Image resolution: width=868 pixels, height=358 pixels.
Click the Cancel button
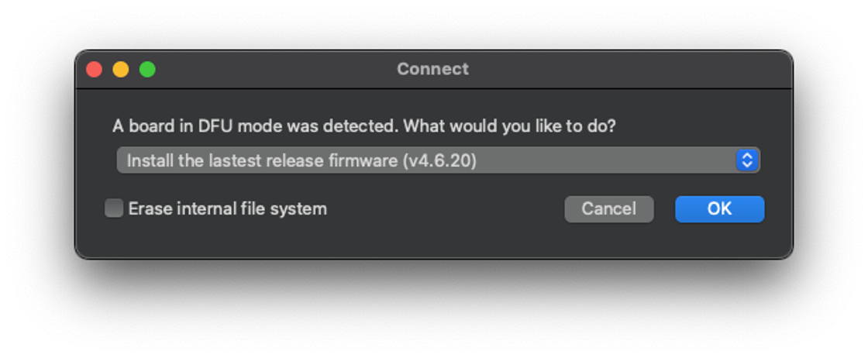608,208
